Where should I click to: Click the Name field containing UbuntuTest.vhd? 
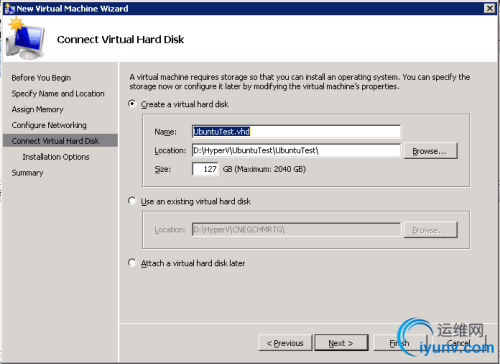pyautogui.click(x=296, y=132)
